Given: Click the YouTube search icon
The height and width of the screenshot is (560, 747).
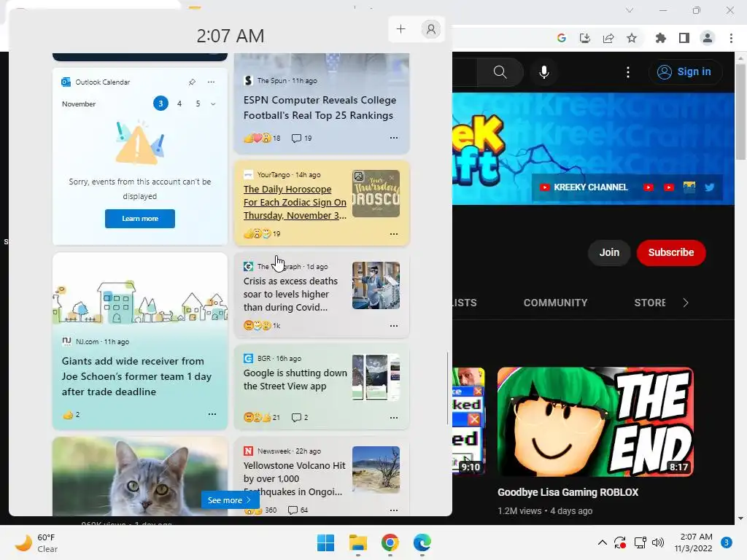Looking at the screenshot, I should (500, 72).
